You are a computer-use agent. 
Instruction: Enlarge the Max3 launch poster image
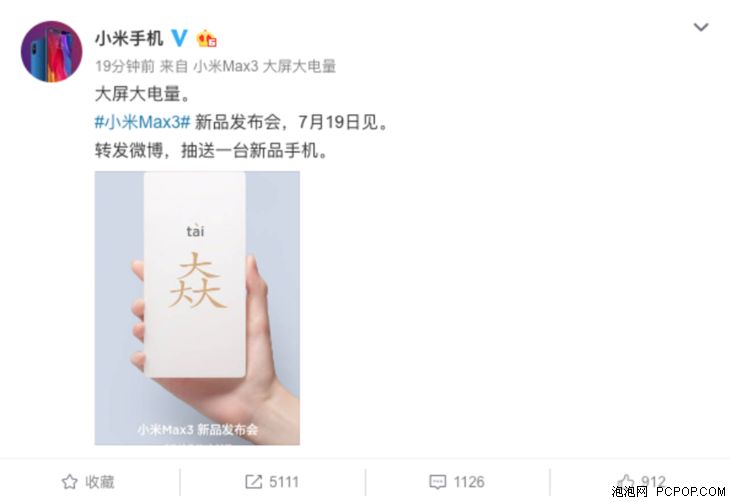(x=197, y=308)
